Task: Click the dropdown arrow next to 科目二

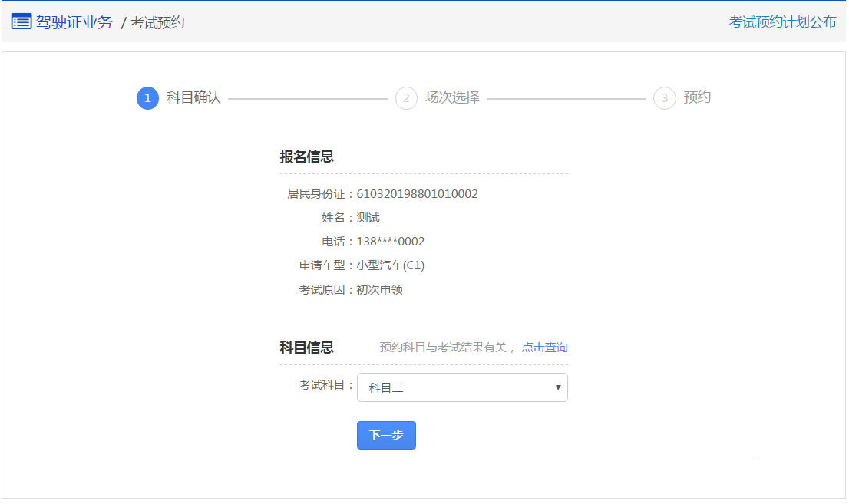Action: (x=558, y=387)
